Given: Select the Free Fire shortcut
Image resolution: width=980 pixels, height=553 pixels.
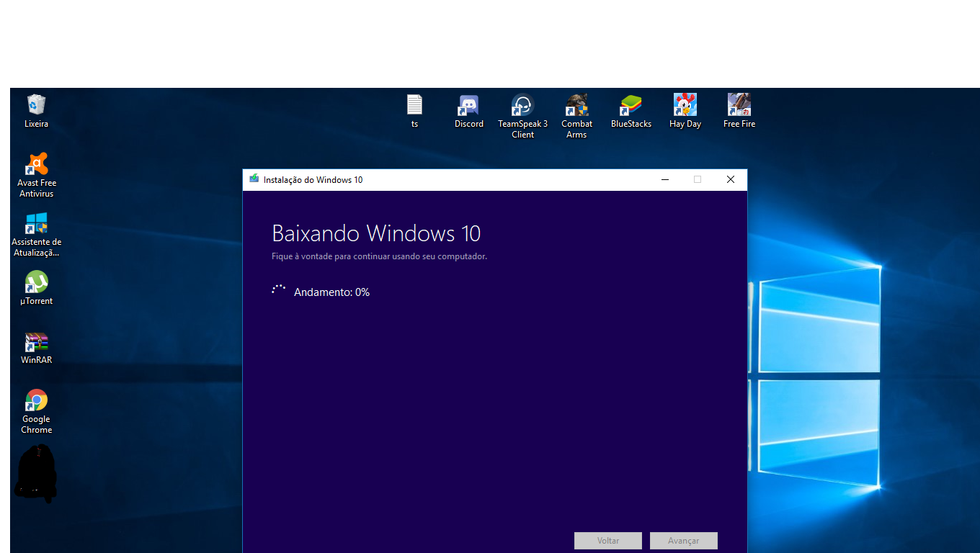Looking at the screenshot, I should [739, 111].
